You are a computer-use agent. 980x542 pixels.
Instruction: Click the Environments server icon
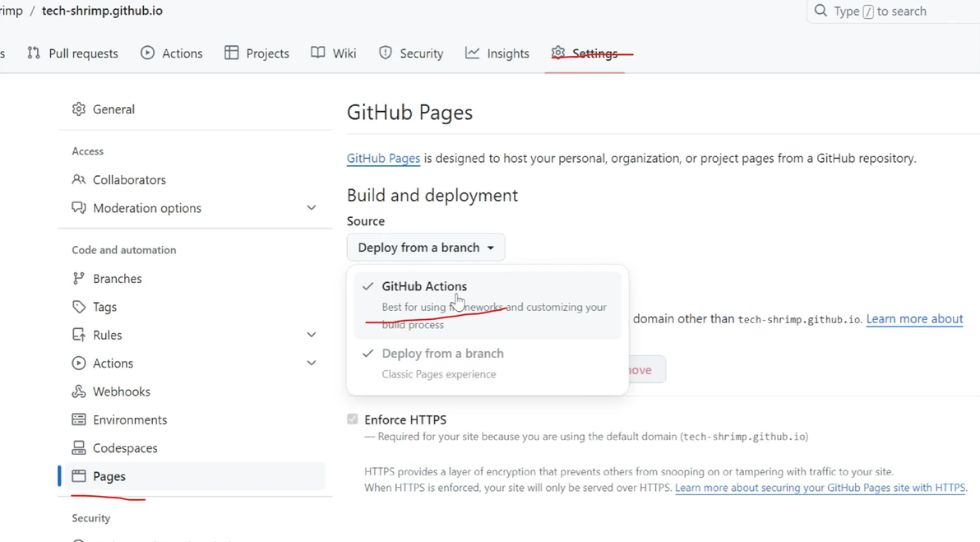[x=79, y=420]
